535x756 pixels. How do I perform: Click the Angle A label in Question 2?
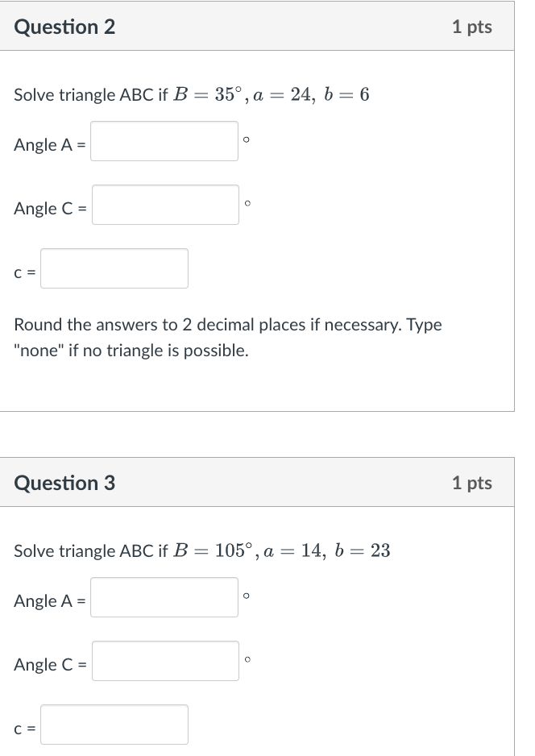[47, 144]
